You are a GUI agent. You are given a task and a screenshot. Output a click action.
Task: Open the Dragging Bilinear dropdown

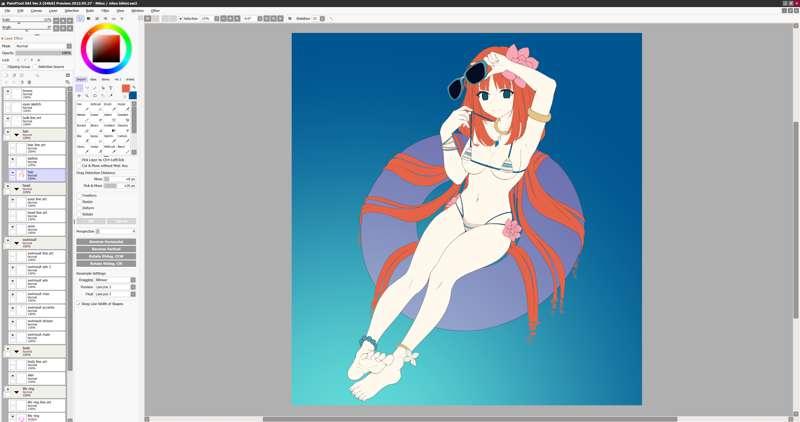tap(115, 280)
